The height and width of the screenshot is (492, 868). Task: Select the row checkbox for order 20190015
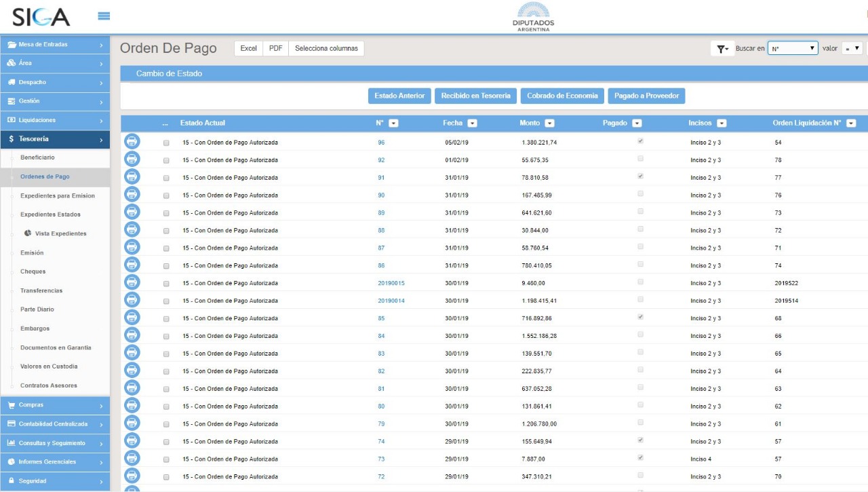[x=166, y=284]
